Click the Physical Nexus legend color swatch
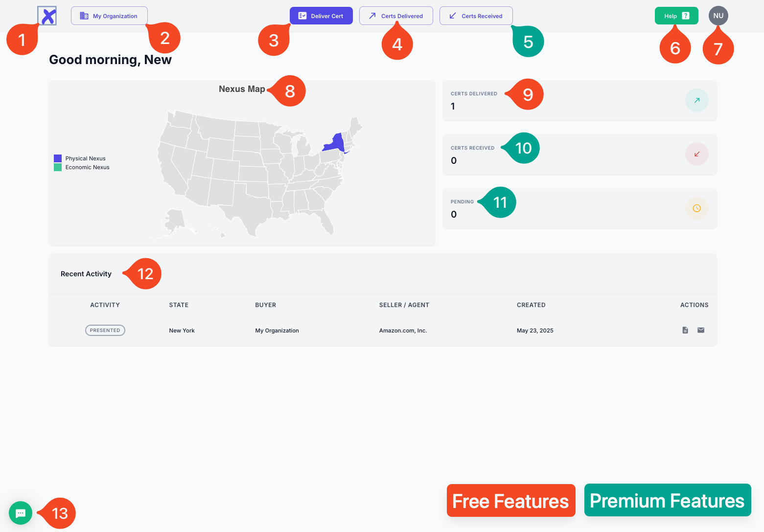This screenshot has height=532, width=764. click(x=58, y=158)
